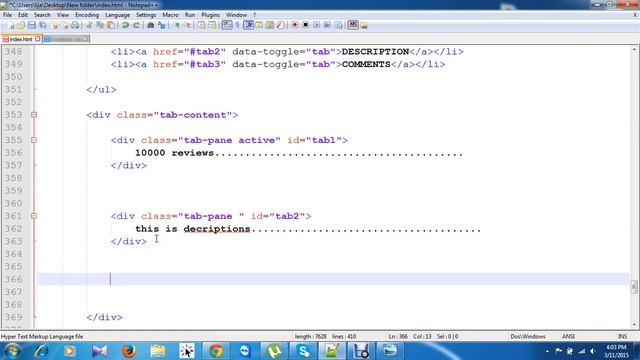
Task: Cut selection toolbar icon
Action: (x=89, y=25)
